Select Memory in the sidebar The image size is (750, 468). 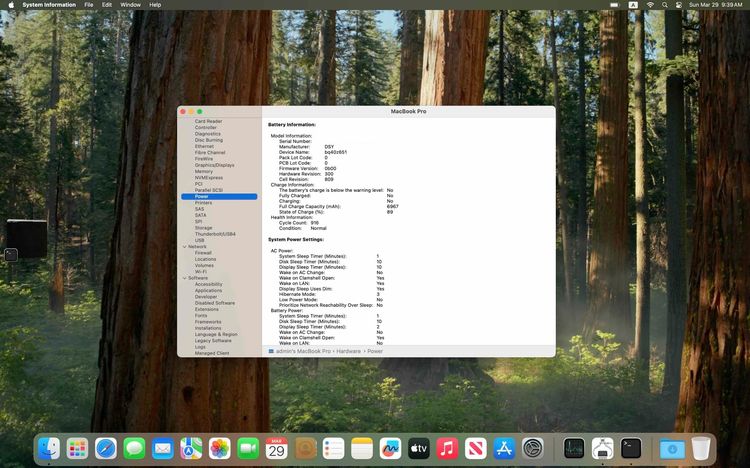[204, 171]
